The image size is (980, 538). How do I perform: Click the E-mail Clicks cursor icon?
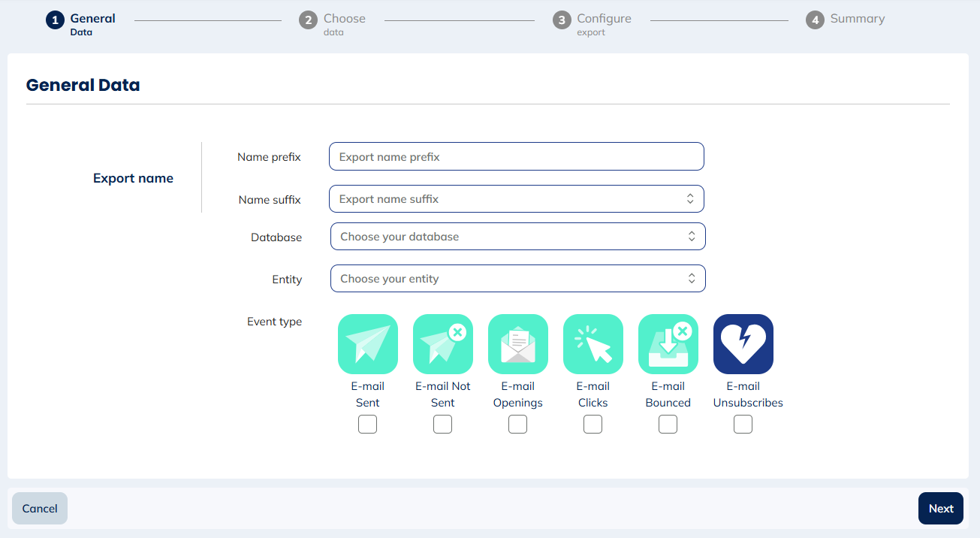pyautogui.click(x=593, y=344)
